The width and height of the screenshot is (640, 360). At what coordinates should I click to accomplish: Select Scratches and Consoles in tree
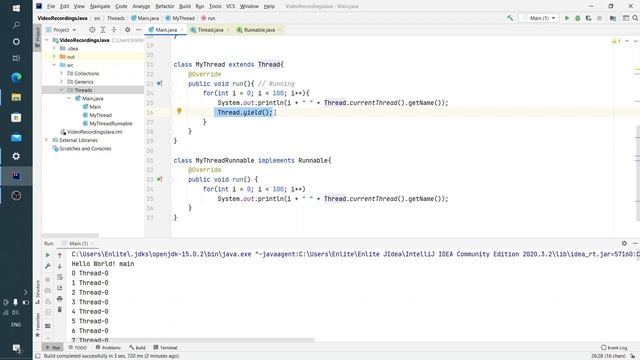pyautogui.click(x=82, y=149)
